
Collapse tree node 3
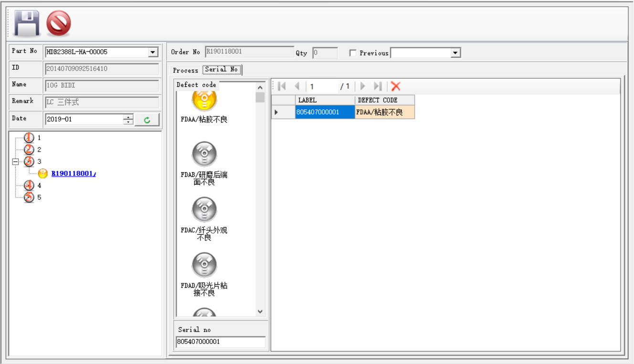click(x=15, y=162)
